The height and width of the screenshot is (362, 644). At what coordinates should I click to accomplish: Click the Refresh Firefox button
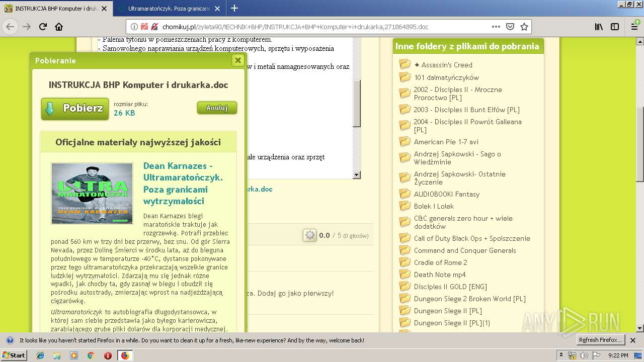pos(601,340)
